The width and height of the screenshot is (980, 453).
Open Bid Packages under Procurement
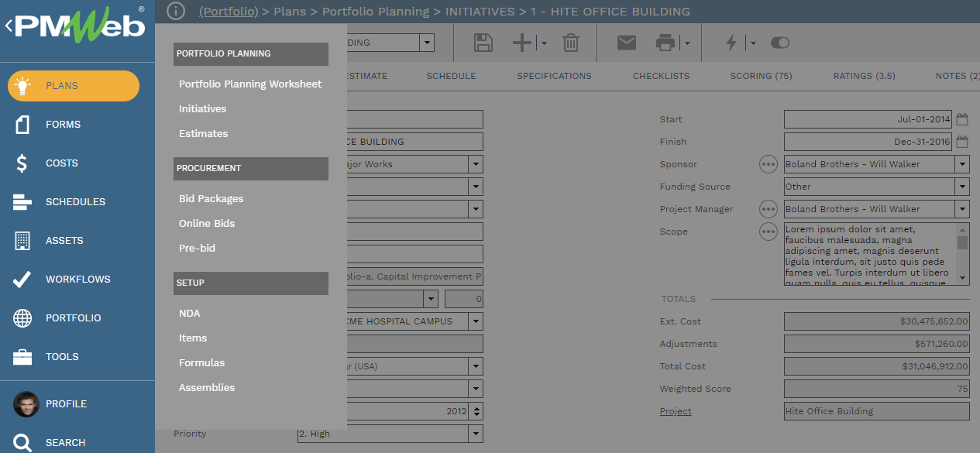[211, 199]
